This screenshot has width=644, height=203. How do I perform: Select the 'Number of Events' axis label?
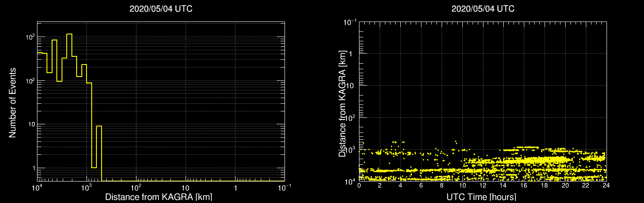13,102
